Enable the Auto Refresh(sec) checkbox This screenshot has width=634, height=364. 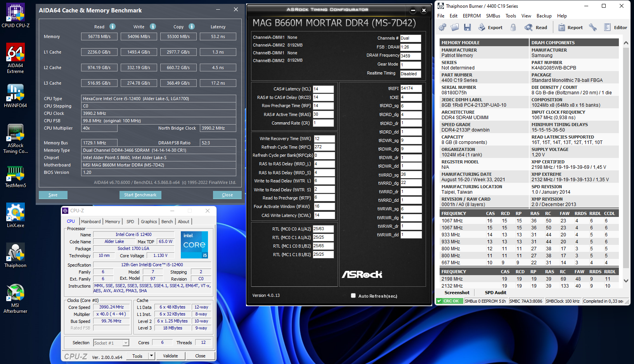[x=353, y=296]
